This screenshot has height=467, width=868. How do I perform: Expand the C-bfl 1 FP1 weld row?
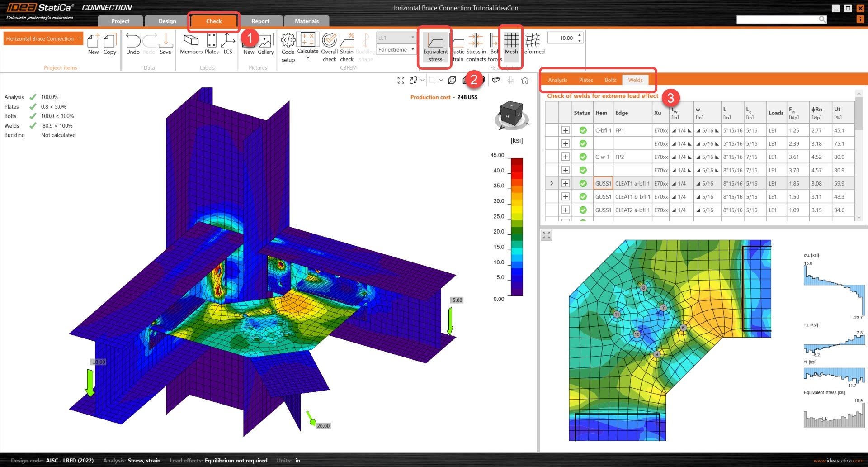565,130
